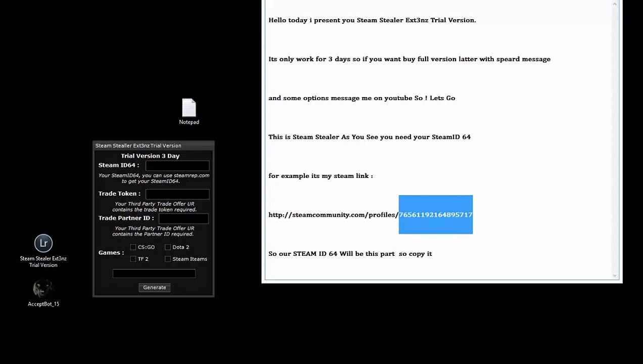The image size is (643, 364).
Task: Select the AcceptBot_15 desktop icon
Action: (x=43, y=293)
